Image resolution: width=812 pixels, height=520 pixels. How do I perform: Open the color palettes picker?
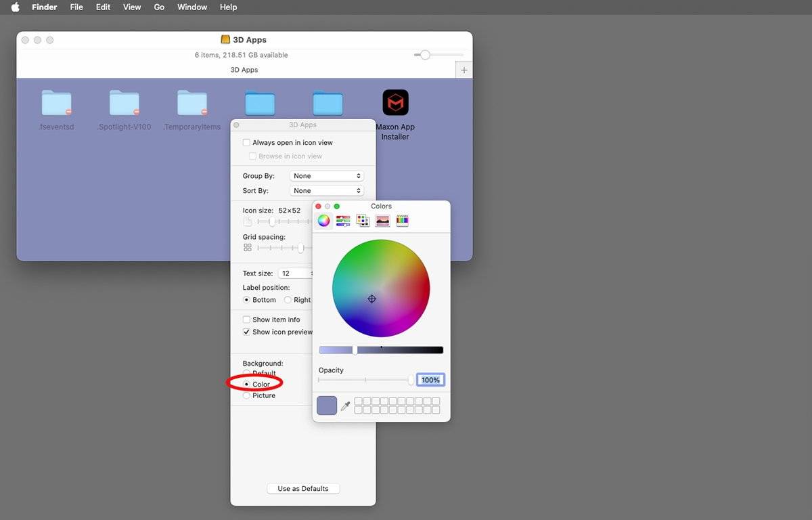(363, 221)
